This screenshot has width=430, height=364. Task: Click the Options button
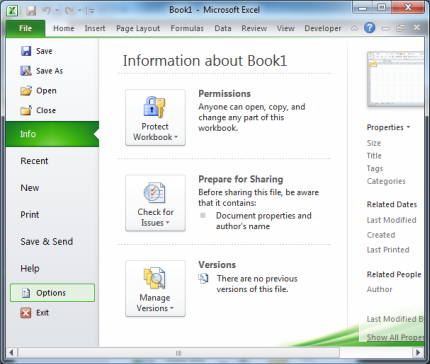click(x=52, y=293)
